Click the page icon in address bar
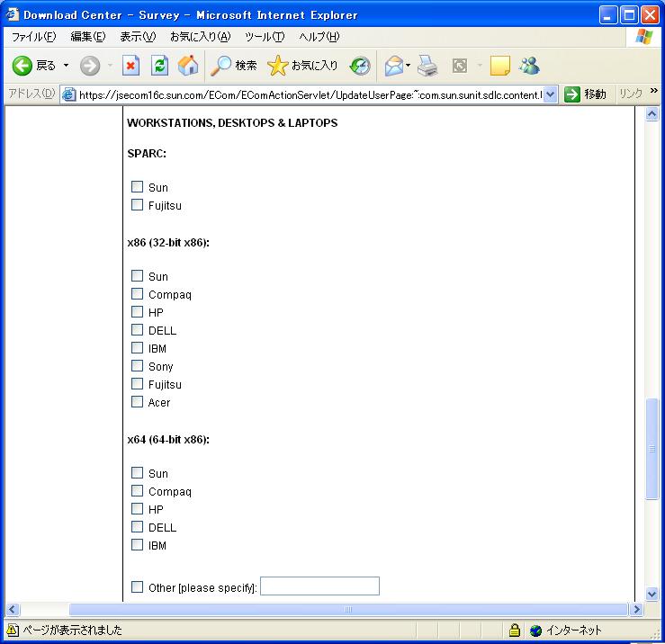665x644 pixels. [x=68, y=94]
